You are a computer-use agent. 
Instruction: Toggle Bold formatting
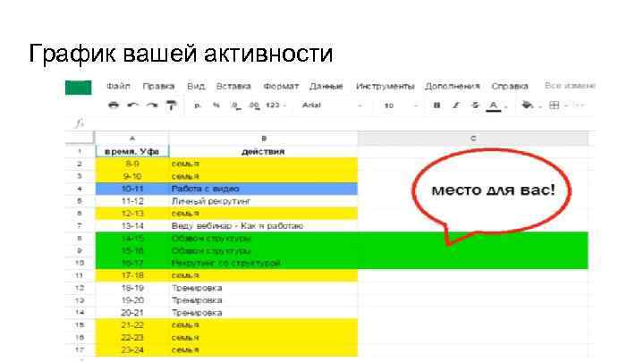[437, 105]
